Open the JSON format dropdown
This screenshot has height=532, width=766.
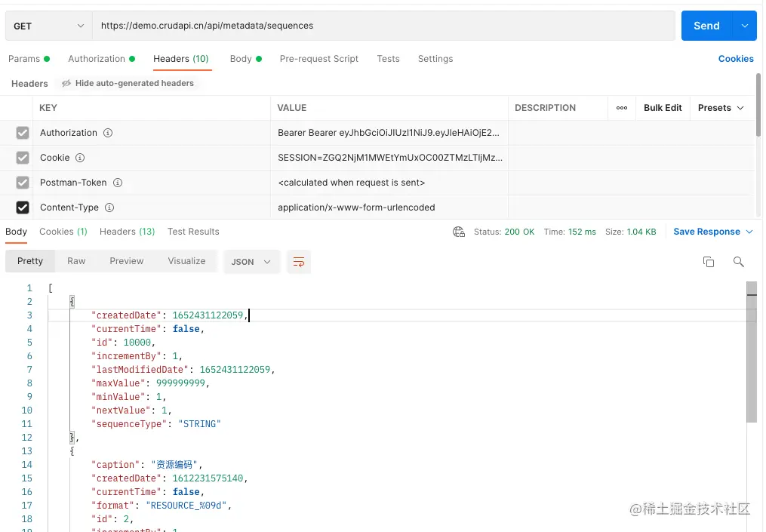251,262
